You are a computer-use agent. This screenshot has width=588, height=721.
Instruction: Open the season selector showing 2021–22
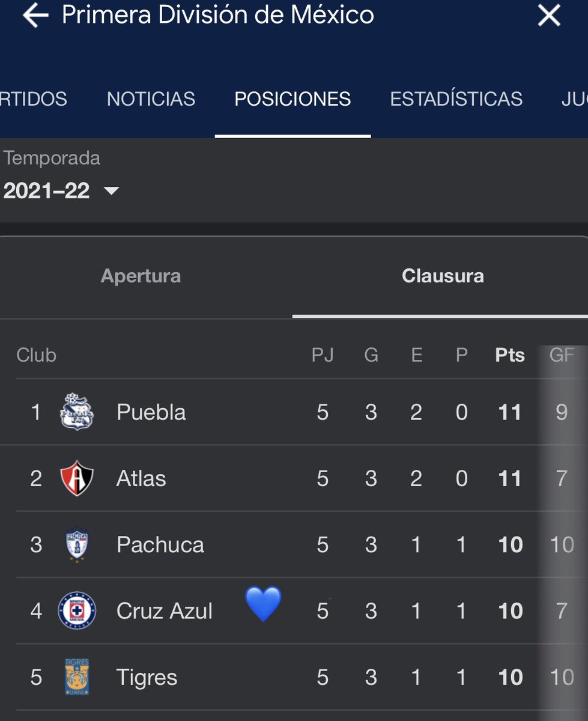tap(61, 191)
